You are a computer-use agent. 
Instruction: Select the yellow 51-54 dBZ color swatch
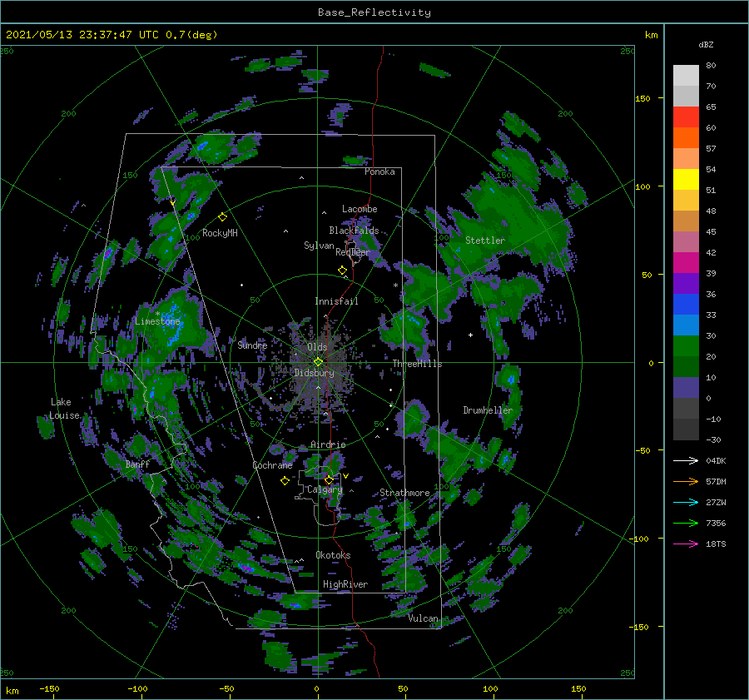pyautogui.click(x=686, y=180)
